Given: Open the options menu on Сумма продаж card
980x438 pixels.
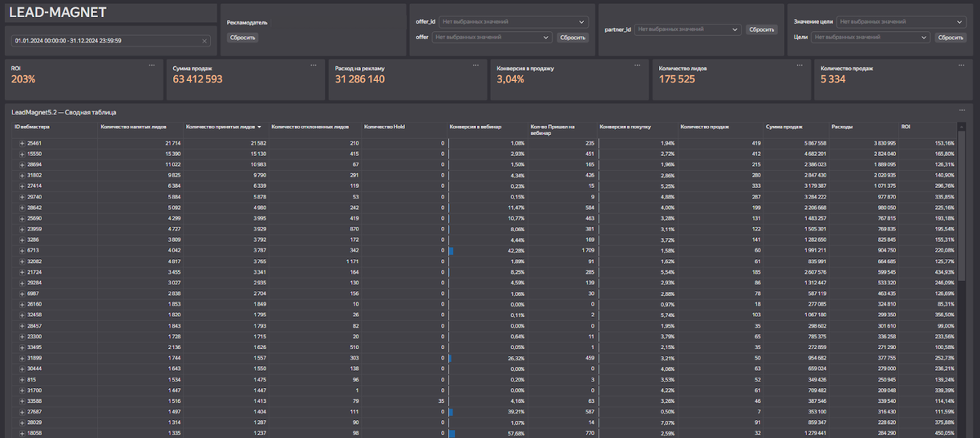Looking at the screenshot, I should 314,65.
